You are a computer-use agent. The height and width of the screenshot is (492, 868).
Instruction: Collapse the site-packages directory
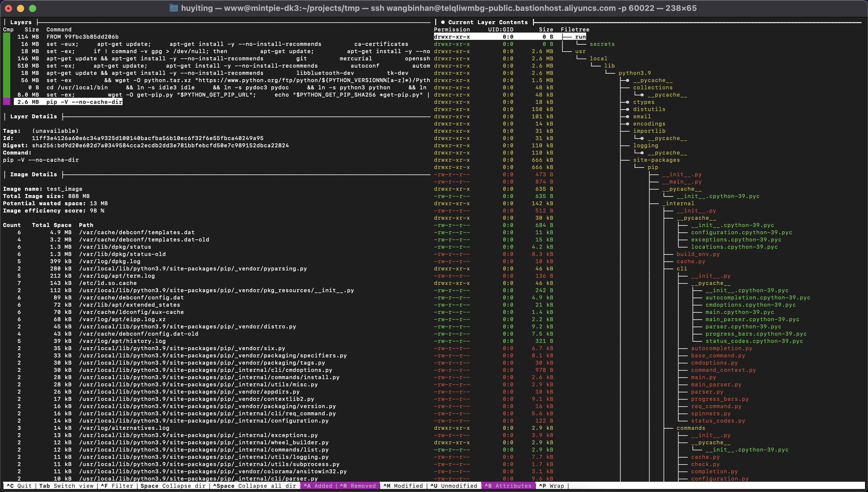[x=657, y=160]
